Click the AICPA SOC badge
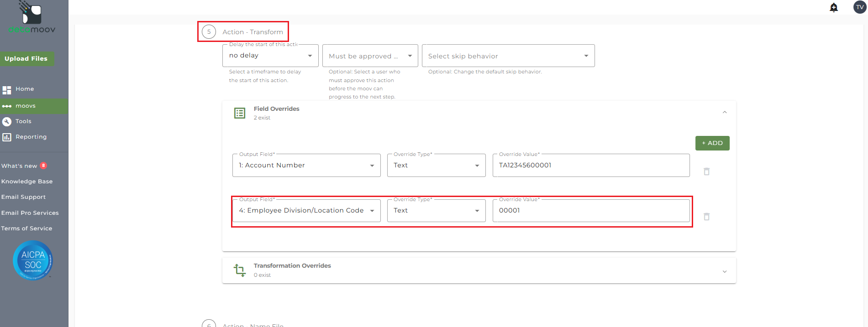 [33, 260]
